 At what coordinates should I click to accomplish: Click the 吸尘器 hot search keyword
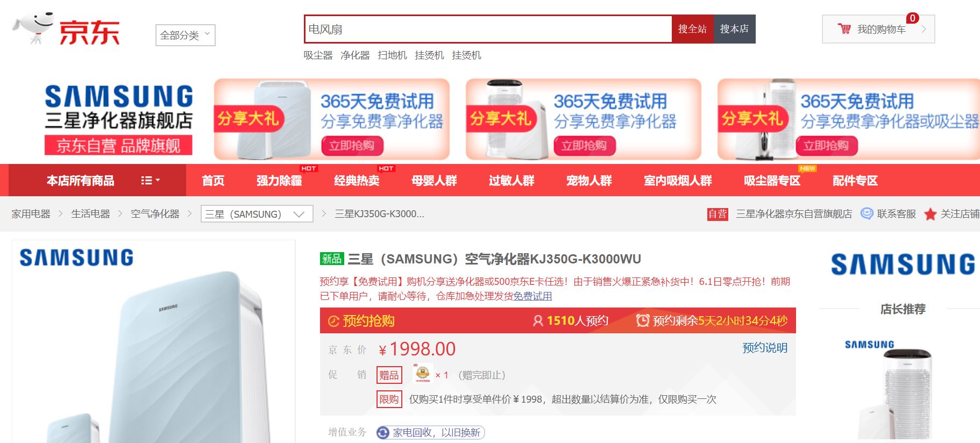tap(318, 55)
